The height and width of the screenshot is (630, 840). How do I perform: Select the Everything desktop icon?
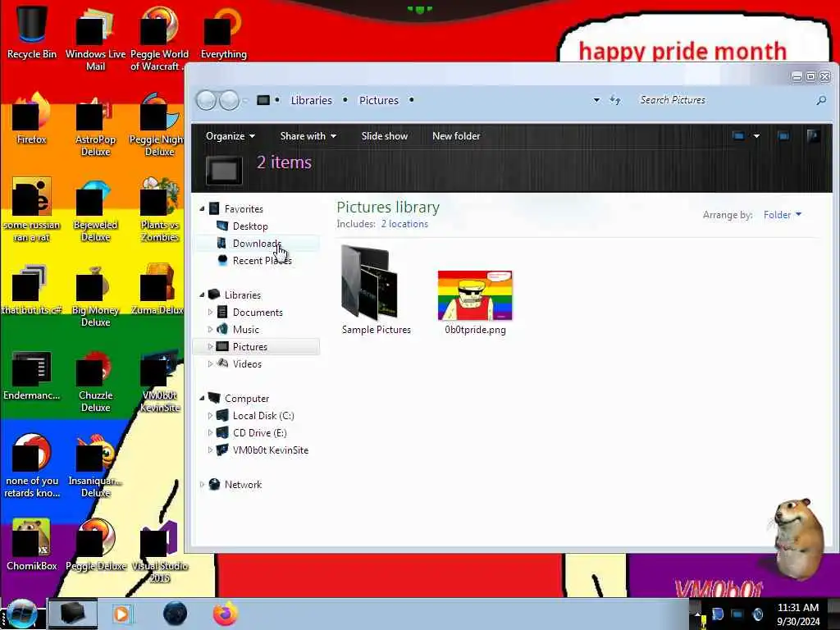click(223, 31)
